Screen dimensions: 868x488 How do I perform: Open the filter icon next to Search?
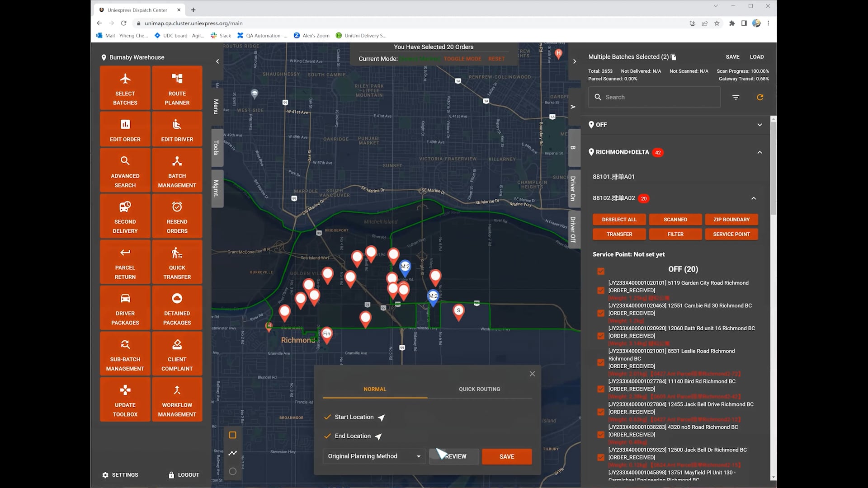[736, 97]
